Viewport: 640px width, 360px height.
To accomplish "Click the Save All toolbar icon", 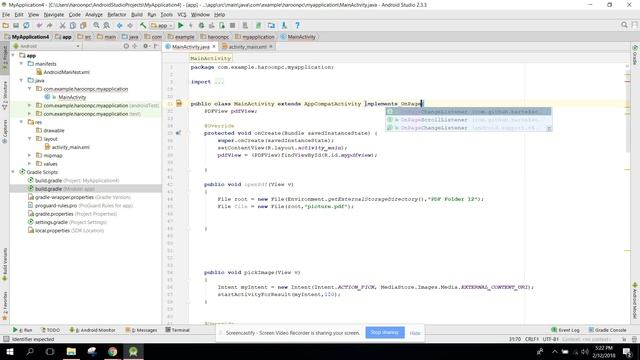I will click(16, 25).
